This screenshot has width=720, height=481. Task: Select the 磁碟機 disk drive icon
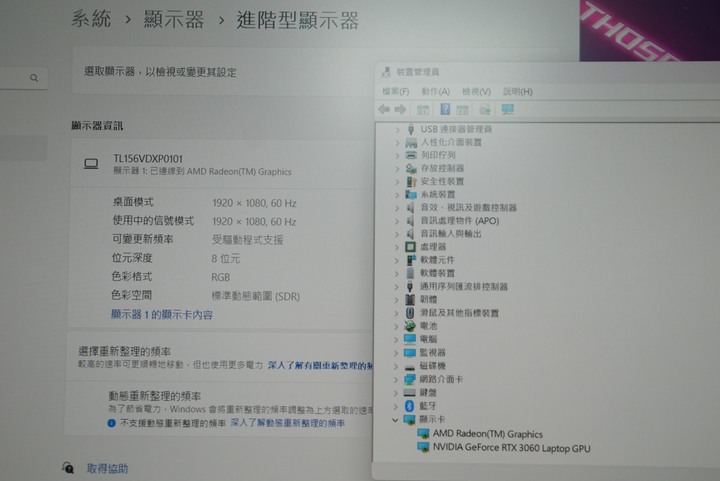(x=410, y=367)
